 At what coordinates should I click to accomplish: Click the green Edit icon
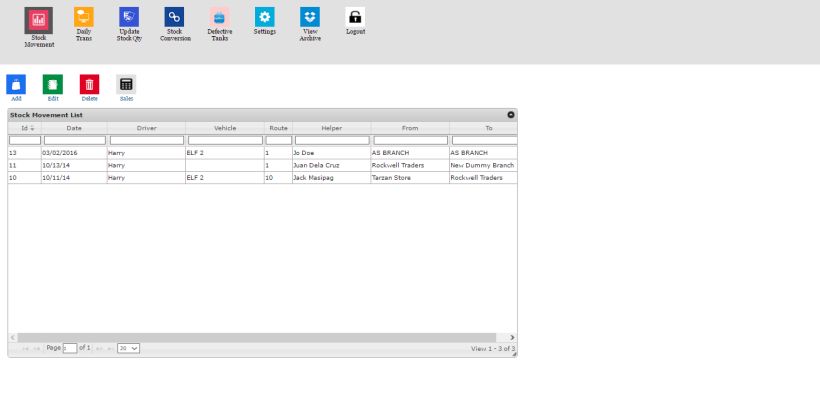(x=53, y=85)
